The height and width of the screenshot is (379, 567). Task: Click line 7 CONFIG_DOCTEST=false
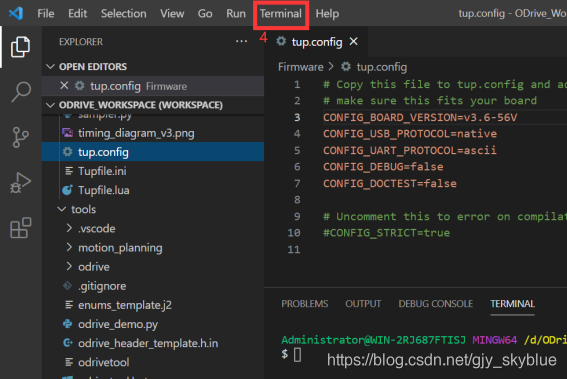[389, 183]
